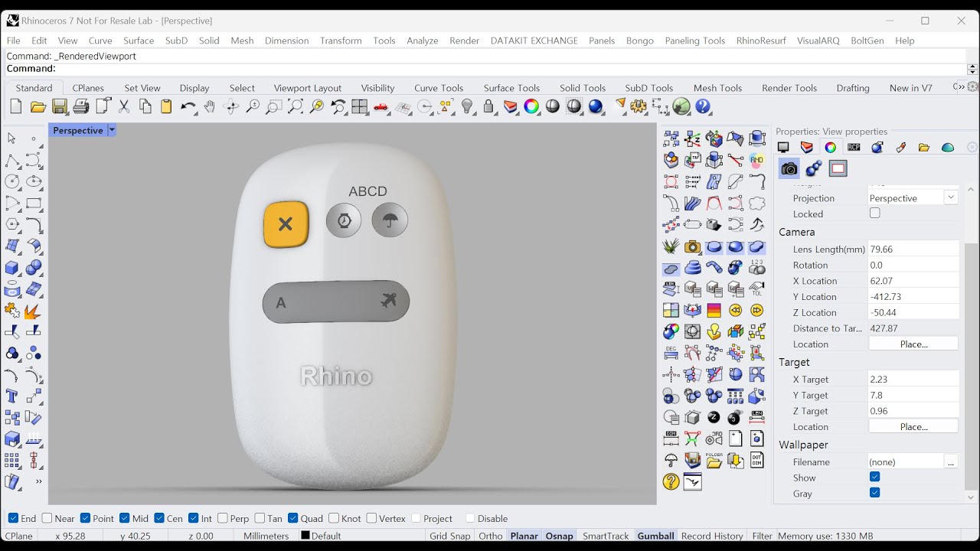
Task: Switch to the CPlanes toolbar tab
Action: [88, 88]
